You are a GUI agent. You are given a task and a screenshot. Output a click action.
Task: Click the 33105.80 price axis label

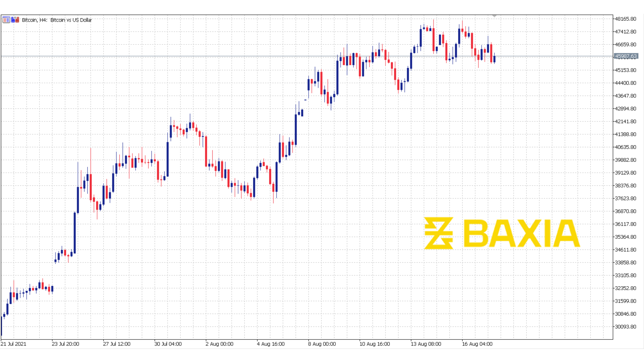click(x=626, y=275)
